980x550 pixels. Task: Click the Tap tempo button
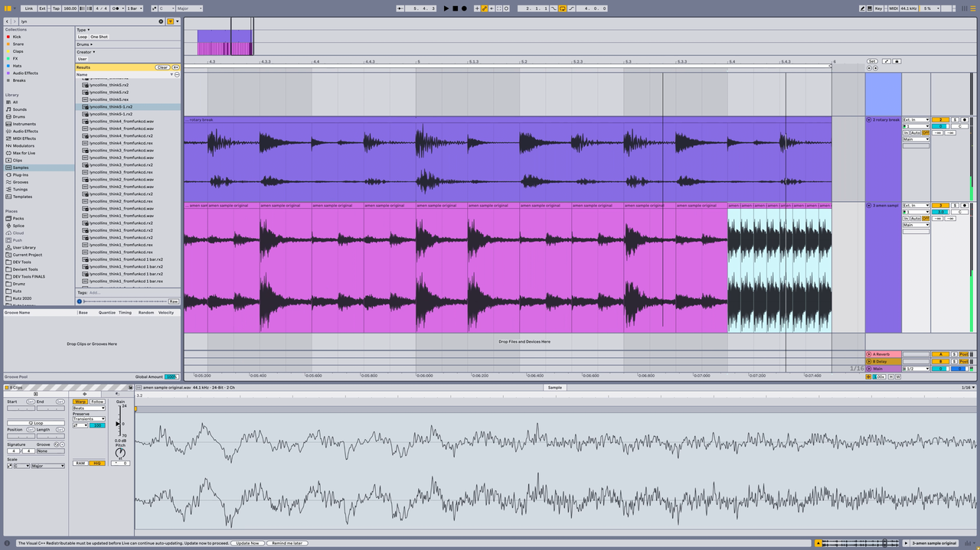[x=56, y=8]
